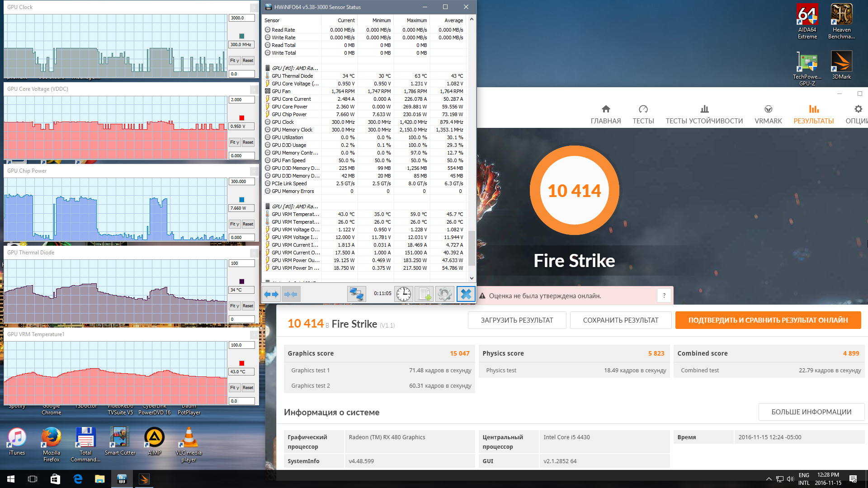This screenshot has width=868, height=488.
Task: Open the VRMARK tab
Action: click(768, 114)
